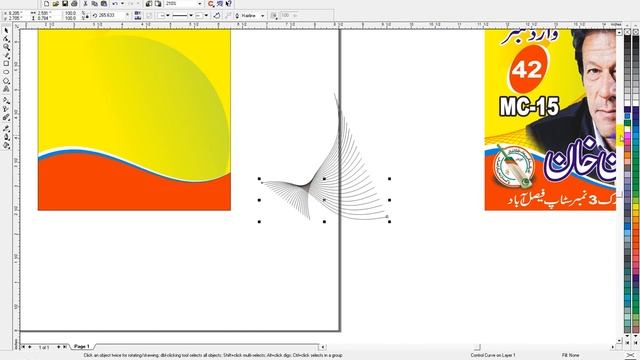Click the What's This help pointer icon

point(229,4)
